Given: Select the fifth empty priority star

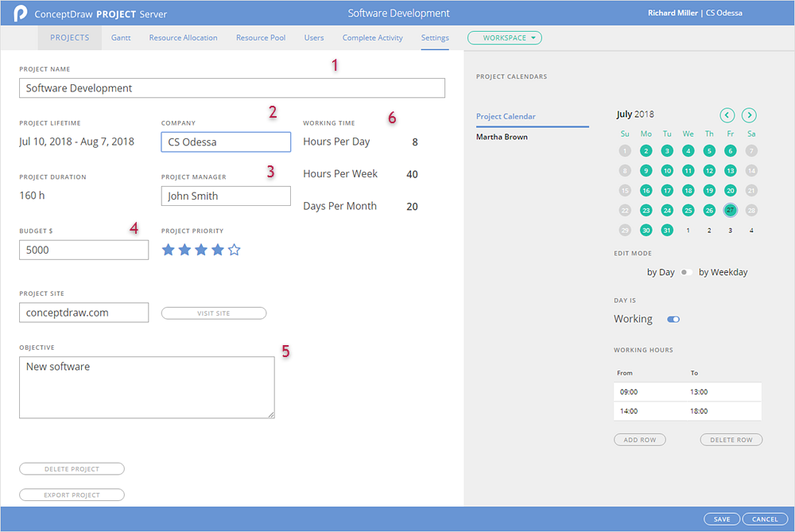Looking at the screenshot, I should pyautogui.click(x=235, y=250).
